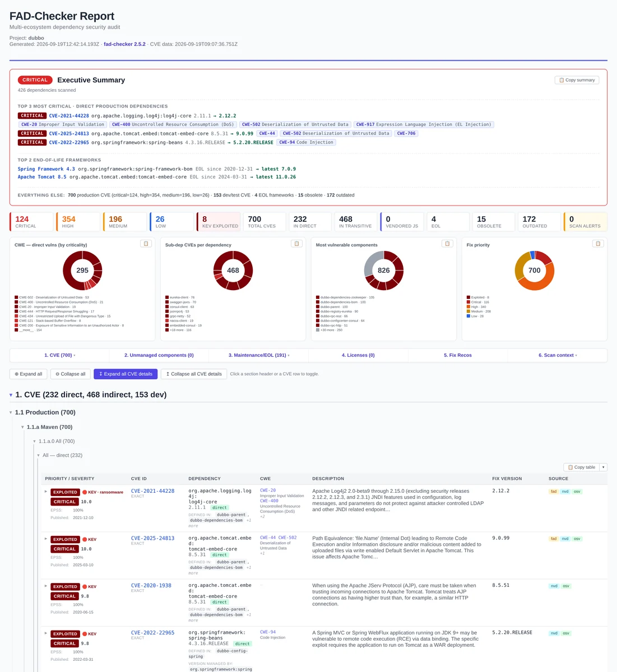Click the KEV · ransomware label
The height and width of the screenshot is (672, 617).
click(103, 492)
